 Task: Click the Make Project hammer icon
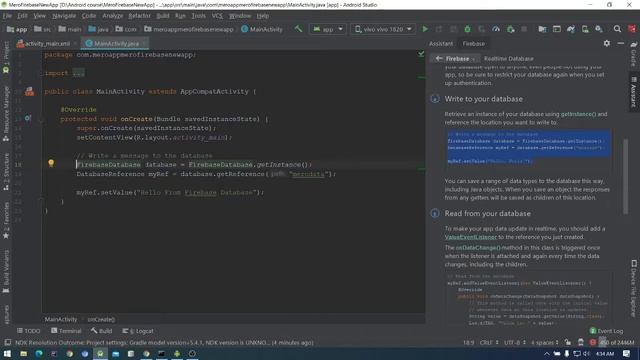coord(298,29)
